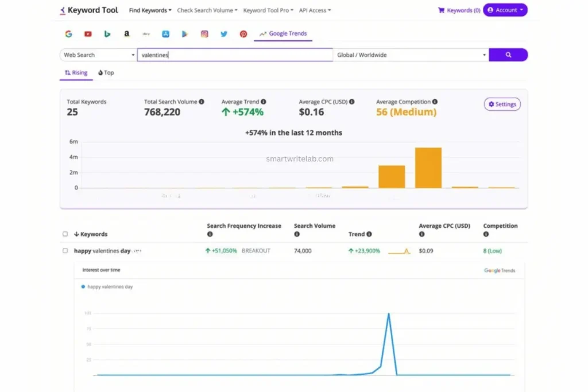Click info icon under Competition column header
Screen dimensions: 588x392
click(486, 234)
